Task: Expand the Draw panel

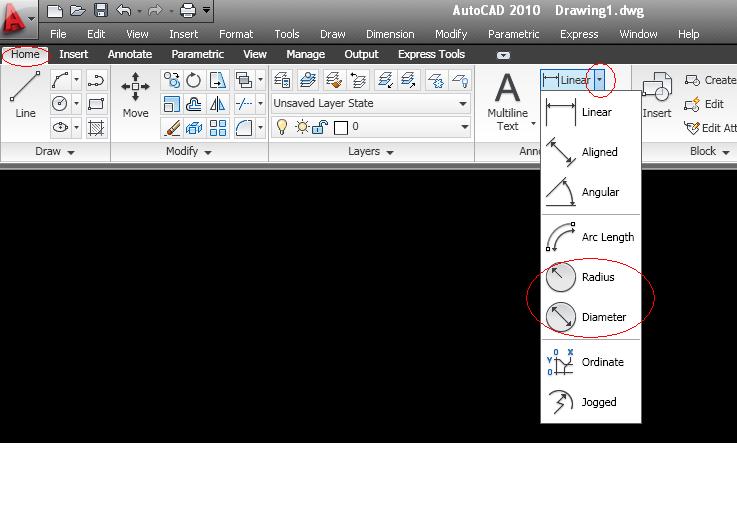Action: (55, 151)
